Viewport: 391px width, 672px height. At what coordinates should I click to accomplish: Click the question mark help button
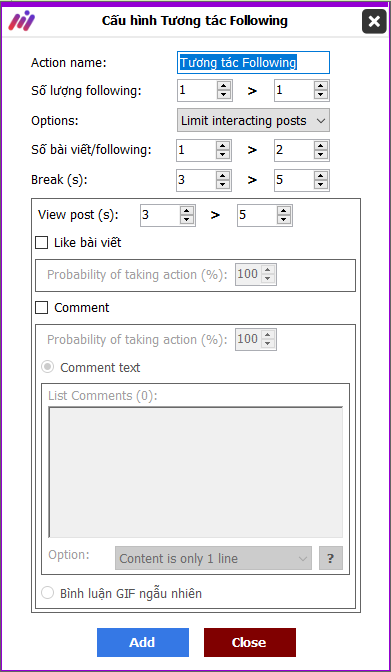click(331, 558)
